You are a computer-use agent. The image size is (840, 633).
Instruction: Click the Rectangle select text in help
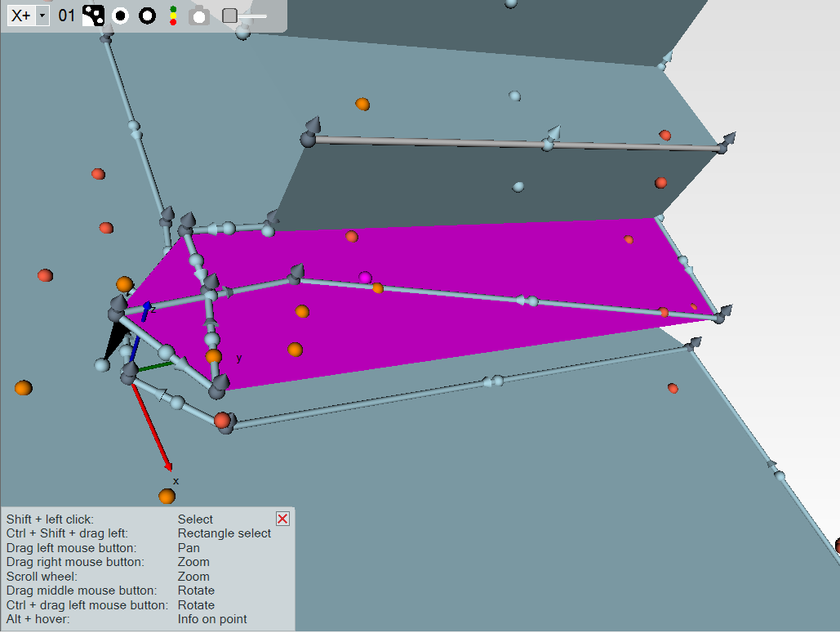[x=224, y=533]
